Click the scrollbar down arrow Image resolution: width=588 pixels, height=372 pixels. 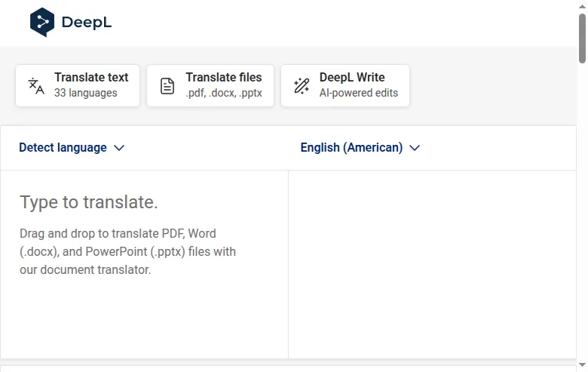[582, 365]
